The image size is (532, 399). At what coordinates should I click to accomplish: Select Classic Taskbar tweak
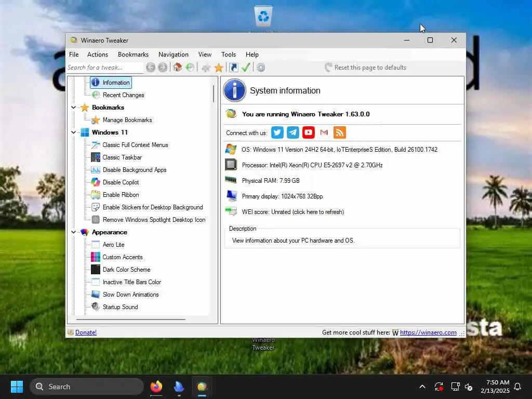122,157
